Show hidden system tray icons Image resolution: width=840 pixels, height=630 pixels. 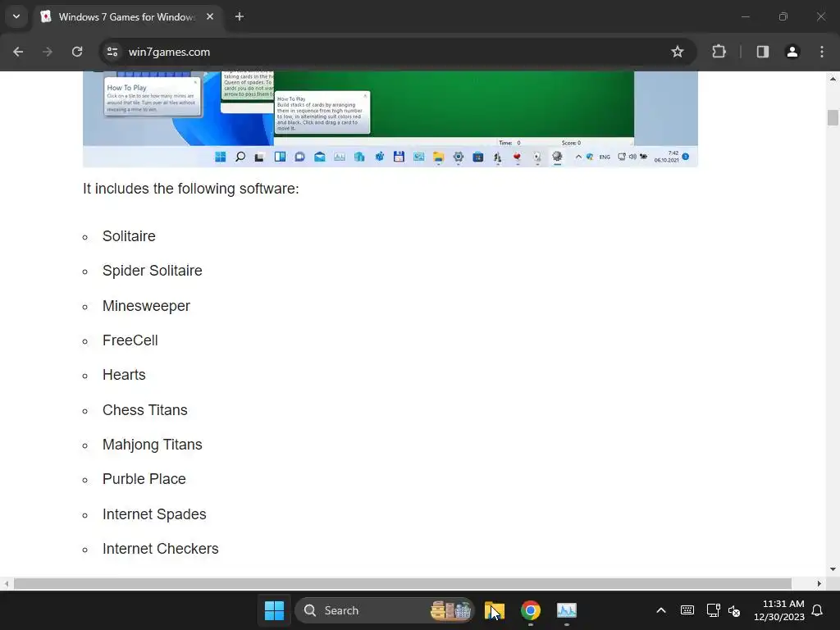point(661,610)
